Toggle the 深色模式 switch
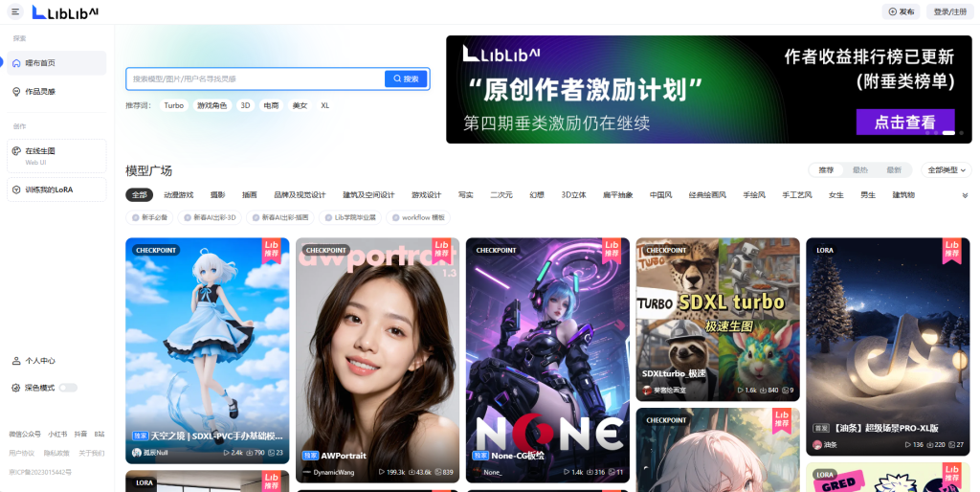 tap(68, 388)
